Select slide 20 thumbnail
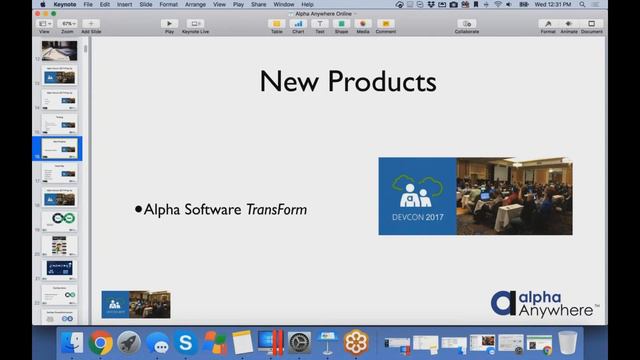 (x=59, y=246)
